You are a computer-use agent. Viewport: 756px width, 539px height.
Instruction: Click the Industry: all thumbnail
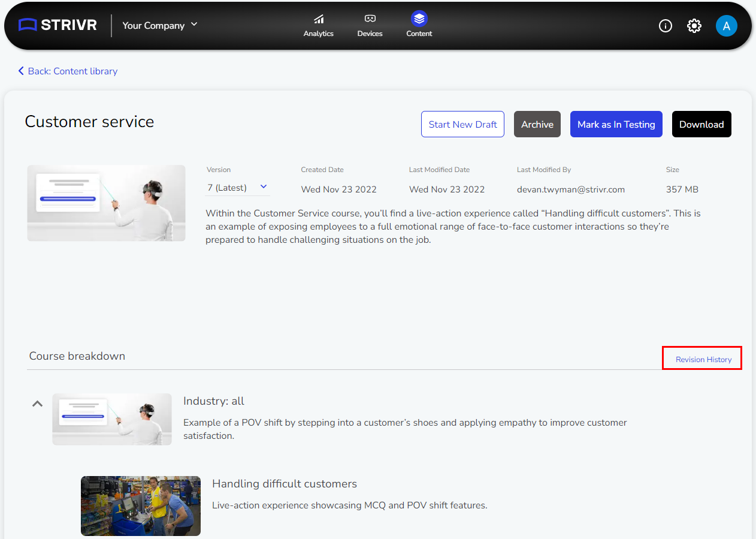point(112,419)
